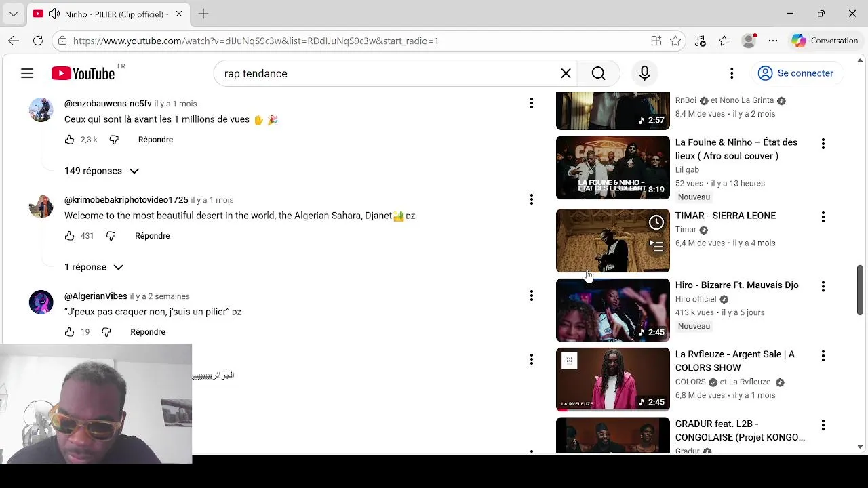Reply to the krimobebakriphotovideo1725 comment

coord(153,236)
